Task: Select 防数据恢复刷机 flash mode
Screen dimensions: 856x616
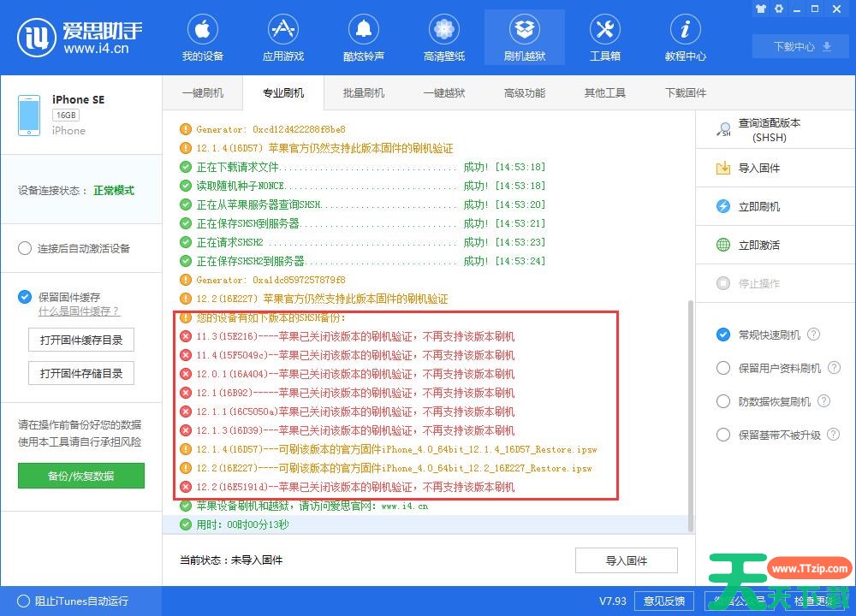Action: (x=723, y=401)
